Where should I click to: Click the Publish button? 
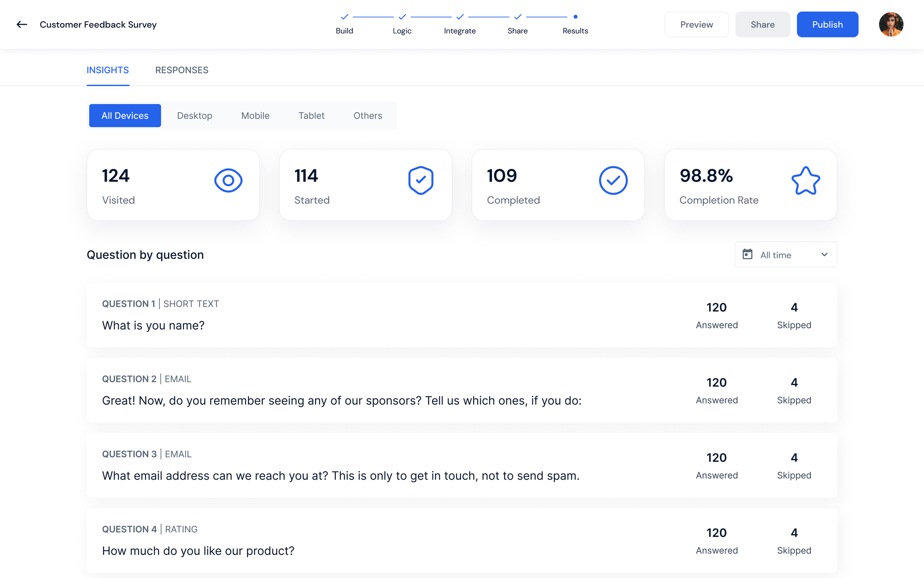(827, 25)
